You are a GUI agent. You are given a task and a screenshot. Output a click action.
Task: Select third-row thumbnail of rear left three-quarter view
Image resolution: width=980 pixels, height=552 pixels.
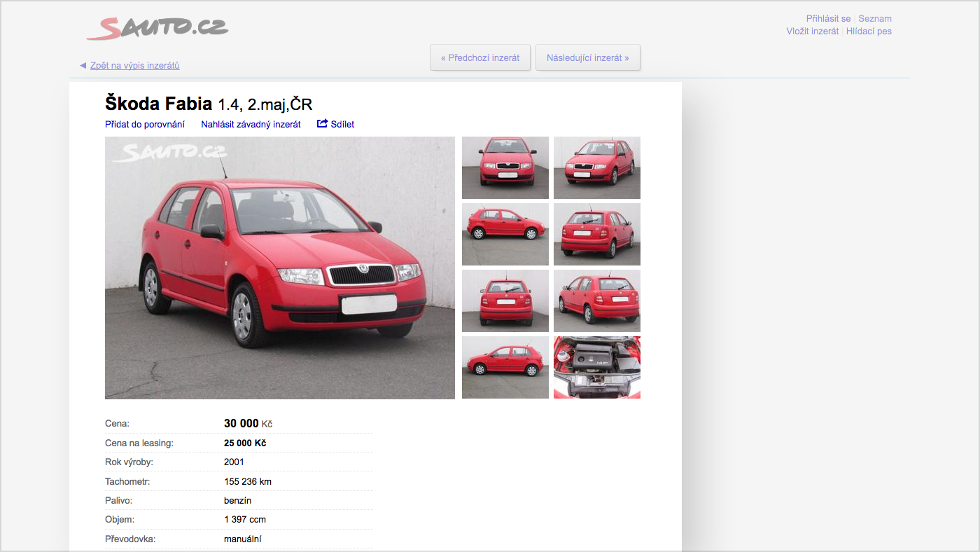597,301
